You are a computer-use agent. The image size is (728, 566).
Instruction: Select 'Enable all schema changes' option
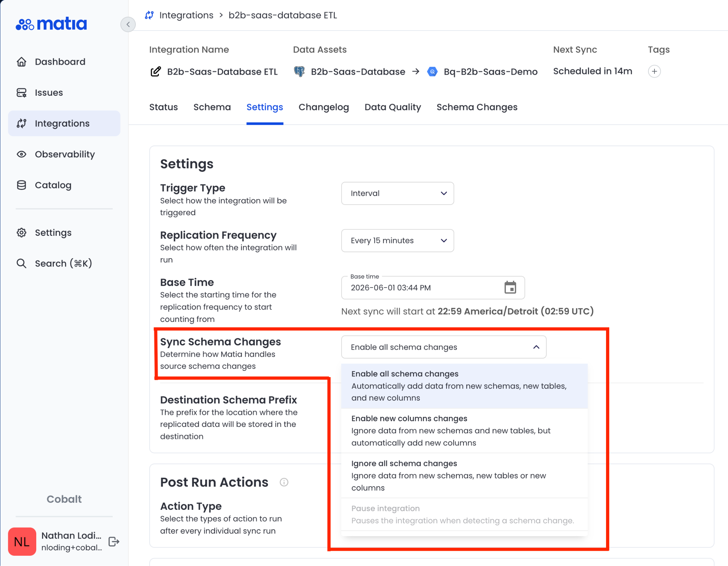click(464, 386)
